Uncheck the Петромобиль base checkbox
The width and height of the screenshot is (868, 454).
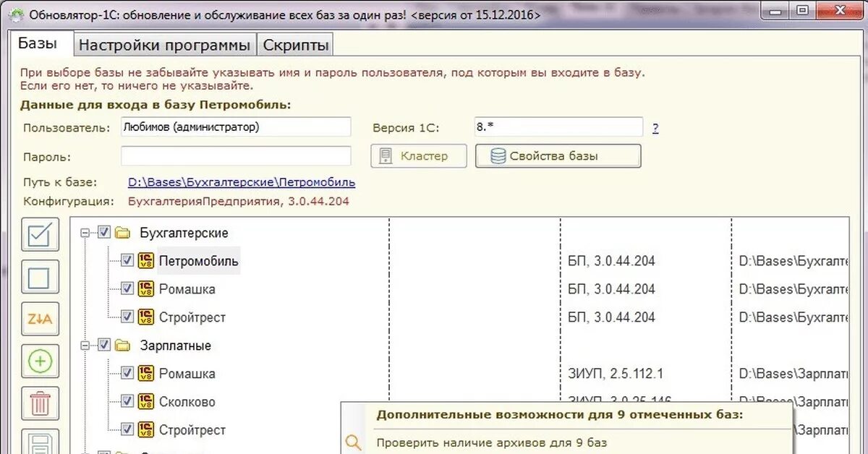[127, 260]
